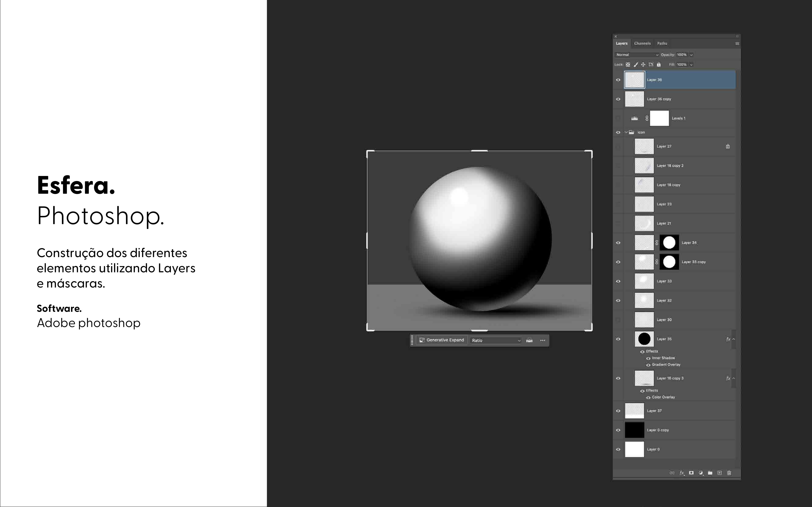812x507 pixels.
Task: Switch to the Paths tab
Action: [662, 43]
